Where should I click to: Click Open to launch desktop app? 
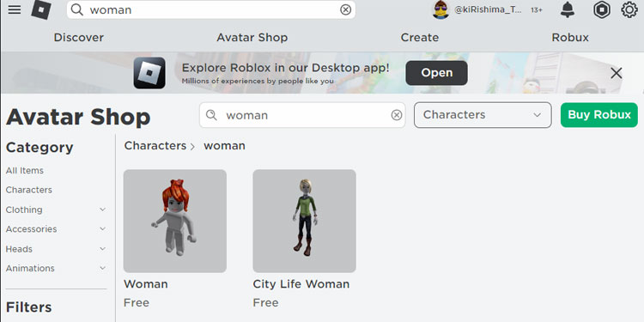pyautogui.click(x=436, y=73)
